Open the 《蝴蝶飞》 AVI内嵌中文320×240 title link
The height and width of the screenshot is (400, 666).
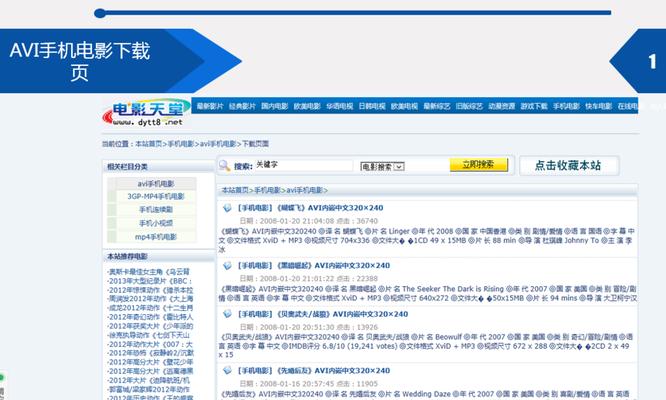310,208
